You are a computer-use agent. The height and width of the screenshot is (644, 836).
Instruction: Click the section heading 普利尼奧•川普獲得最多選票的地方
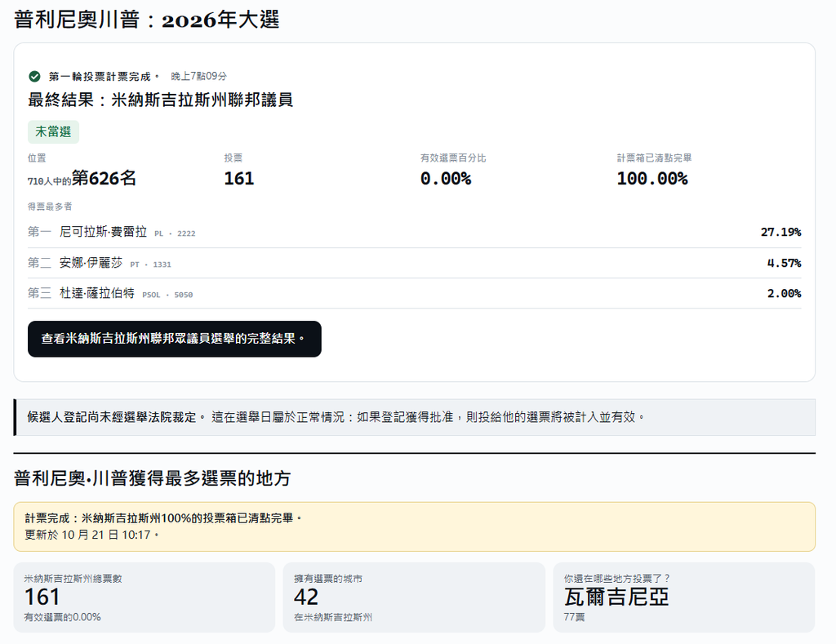[153, 478]
